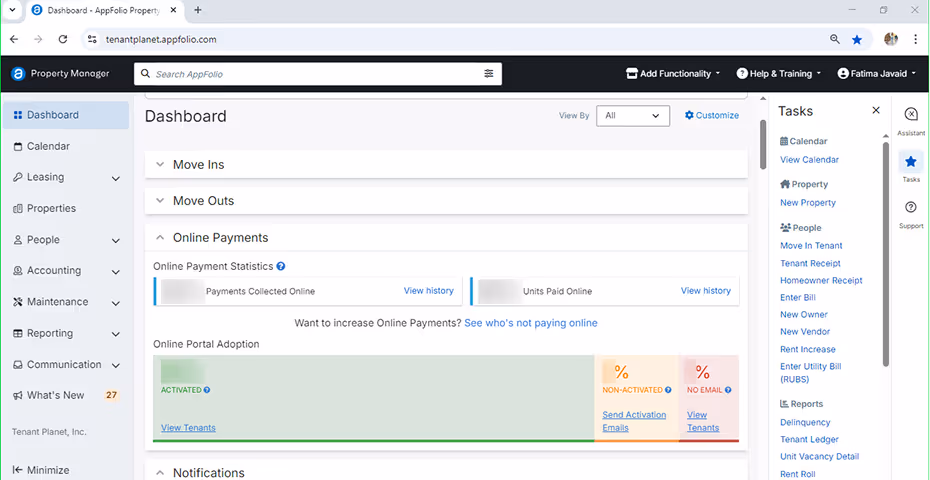Viewport: 930px width, 480px height.
Task: Click the info icon next to NO EMAIL
Action: 728,390
